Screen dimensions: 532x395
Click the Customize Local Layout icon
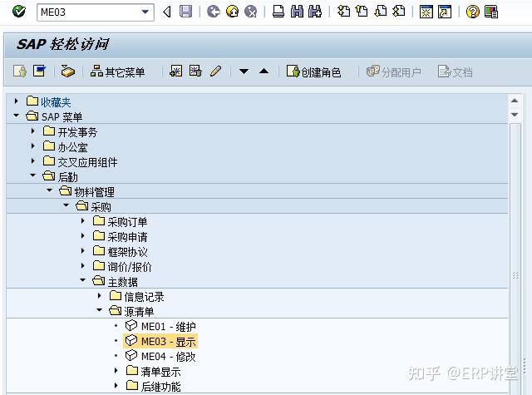pos(491,12)
